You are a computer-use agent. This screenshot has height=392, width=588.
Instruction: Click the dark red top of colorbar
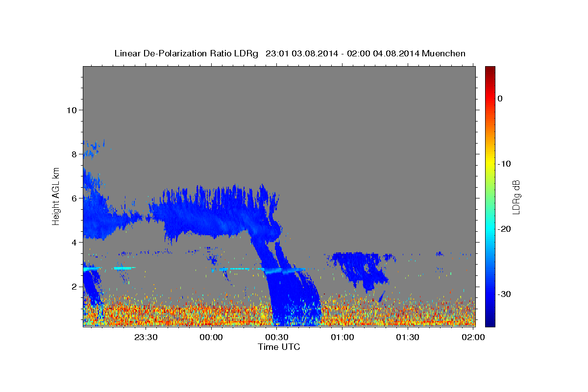pyautogui.click(x=490, y=70)
